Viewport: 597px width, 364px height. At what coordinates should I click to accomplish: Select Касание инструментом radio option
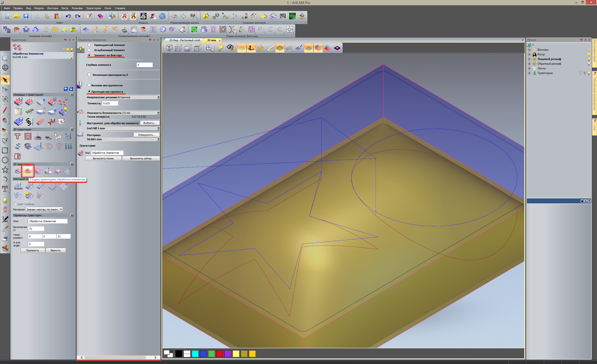pyautogui.click(x=89, y=85)
